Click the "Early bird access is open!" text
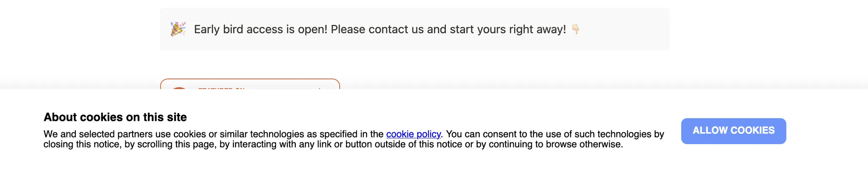This screenshot has height=173, width=868. point(260,29)
